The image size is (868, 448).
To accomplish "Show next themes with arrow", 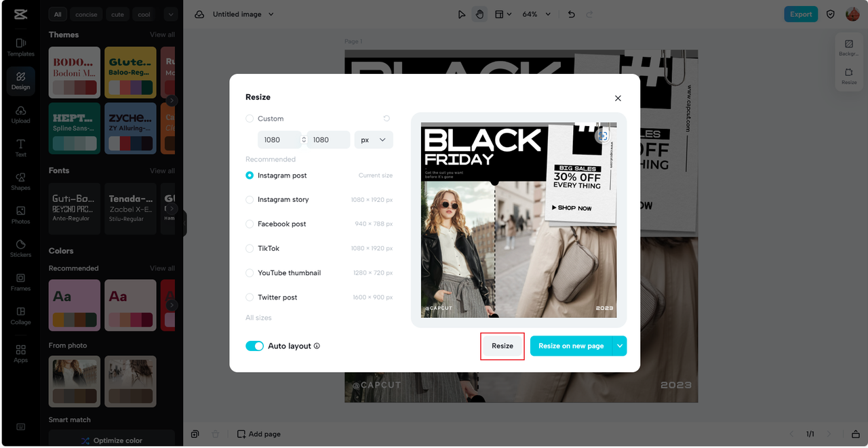I will [x=172, y=100].
